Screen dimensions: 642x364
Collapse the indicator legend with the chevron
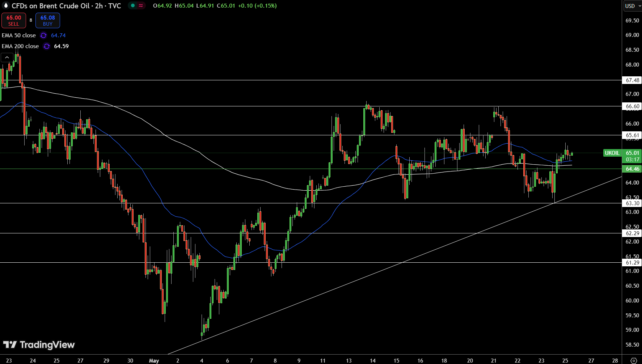tap(7, 57)
